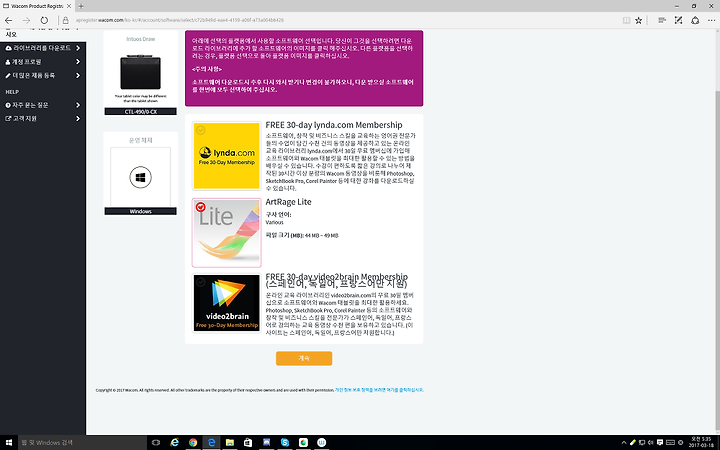Click the lock icon in address bar
720x450 pixels.
coord(66,20)
